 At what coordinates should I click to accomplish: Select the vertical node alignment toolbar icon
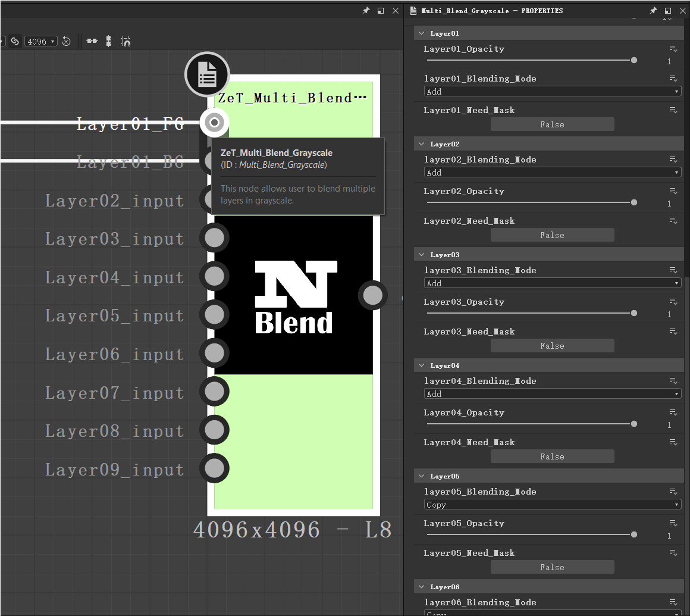[109, 41]
